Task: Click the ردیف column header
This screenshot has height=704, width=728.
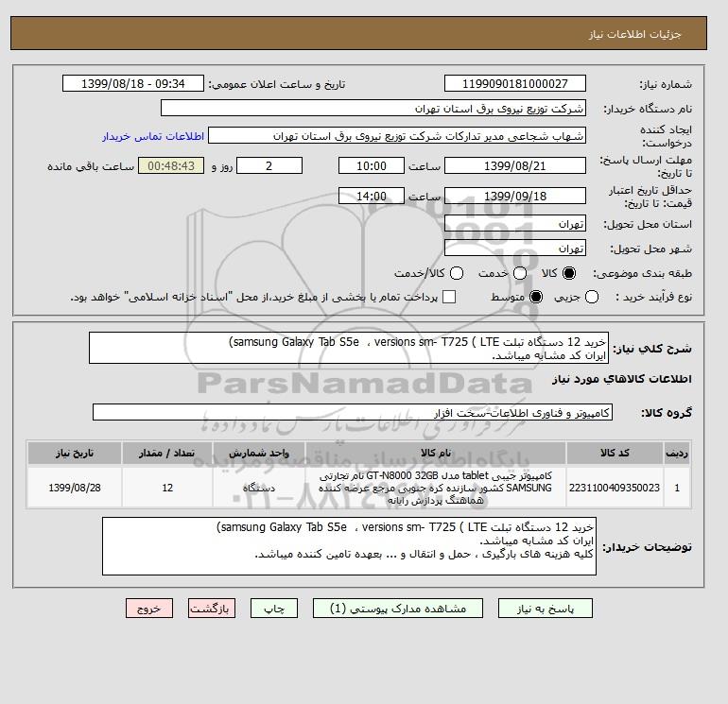Action: point(677,453)
